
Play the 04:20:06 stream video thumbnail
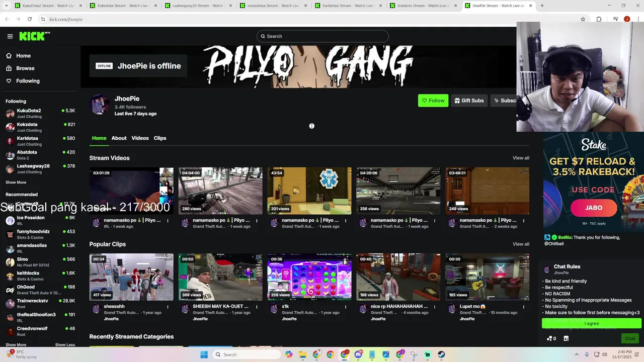click(x=398, y=191)
